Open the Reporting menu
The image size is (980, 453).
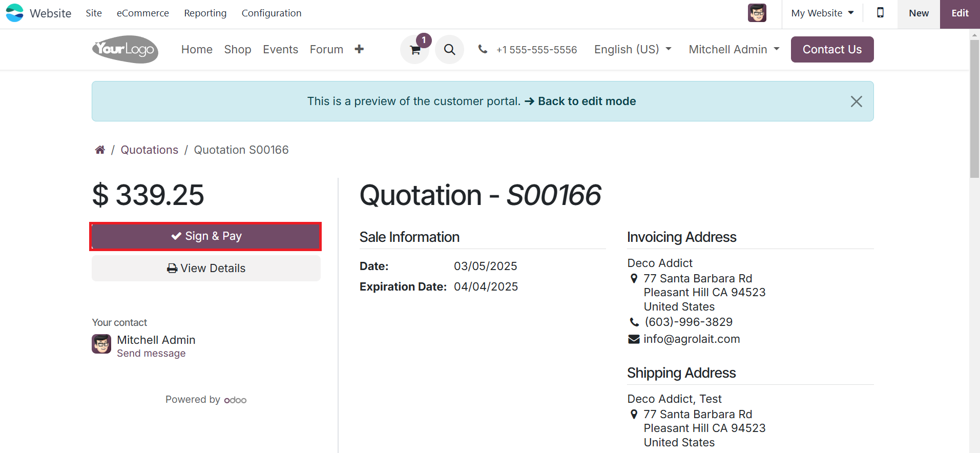pos(205,13)
